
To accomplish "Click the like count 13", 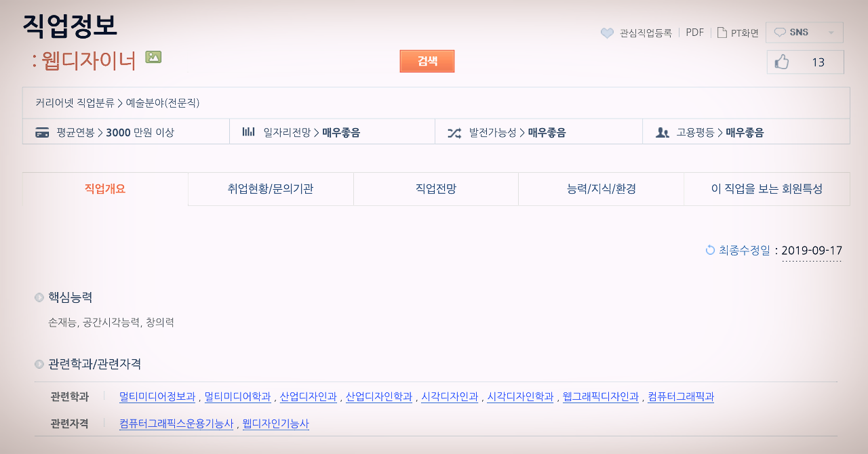I will (x=818, y=62).
